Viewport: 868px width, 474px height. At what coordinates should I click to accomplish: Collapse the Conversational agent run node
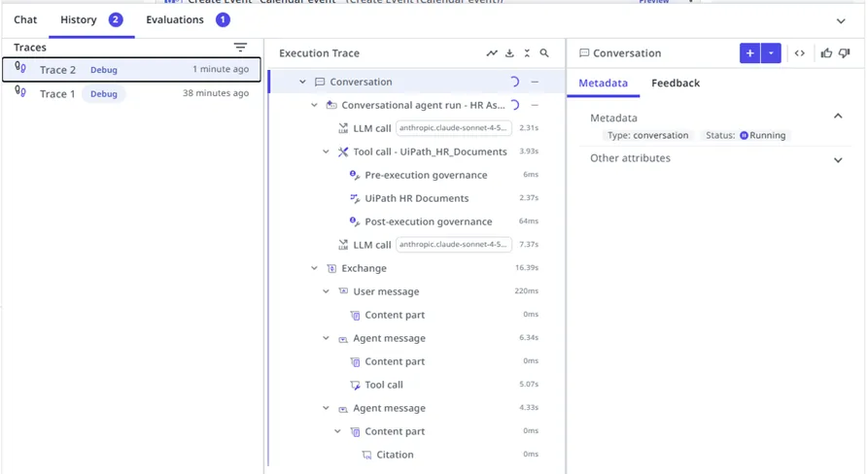(314, 105)
